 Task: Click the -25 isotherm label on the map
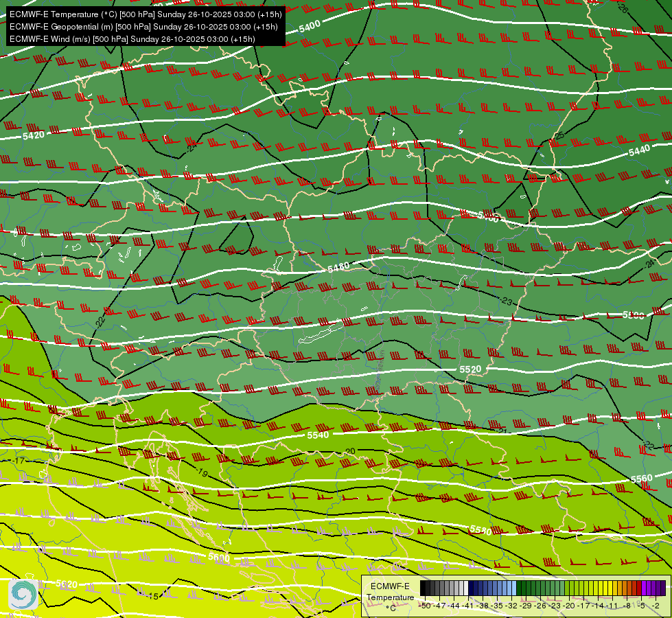[x=559, y=136]
